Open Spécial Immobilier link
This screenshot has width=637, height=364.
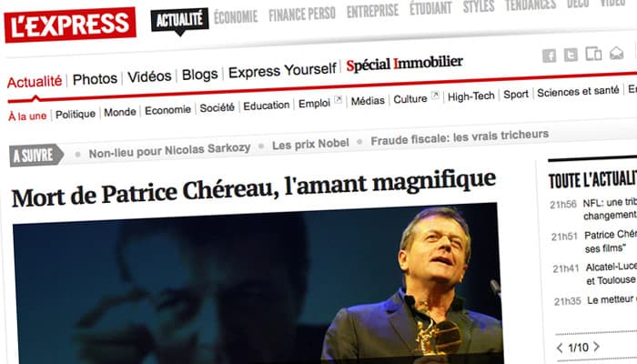(404, 64)
